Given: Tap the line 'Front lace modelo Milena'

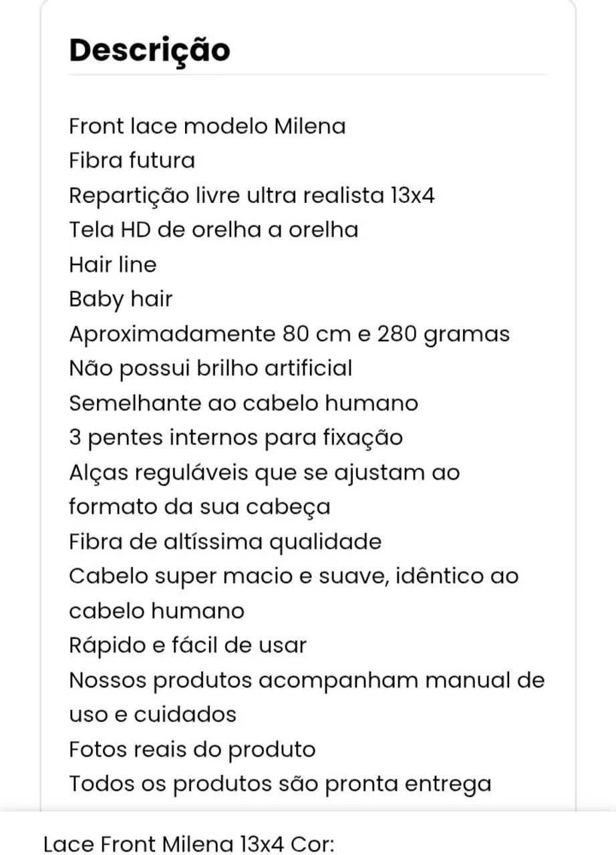Looking at the screenshot, I should [207, 126].
